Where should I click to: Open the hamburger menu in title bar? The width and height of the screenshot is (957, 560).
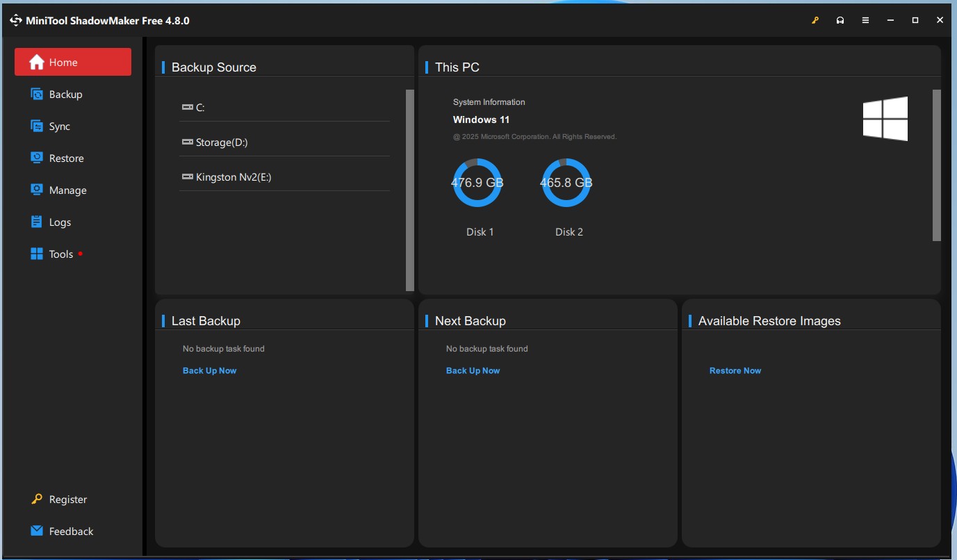[x=865, y=21]
